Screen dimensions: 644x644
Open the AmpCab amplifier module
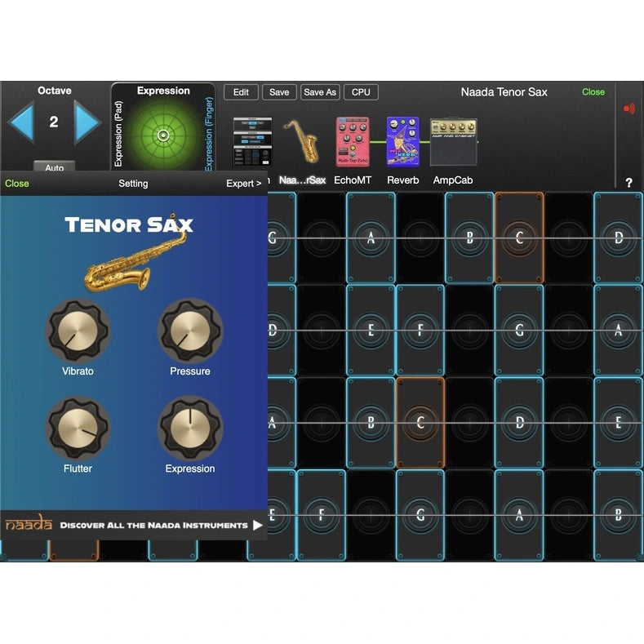454,142
